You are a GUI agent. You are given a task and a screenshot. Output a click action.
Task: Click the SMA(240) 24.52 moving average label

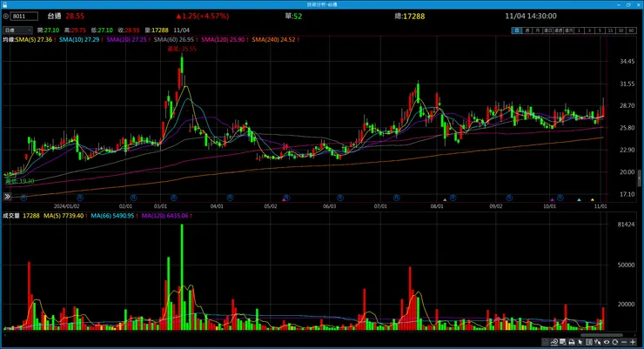click(275, 39)
